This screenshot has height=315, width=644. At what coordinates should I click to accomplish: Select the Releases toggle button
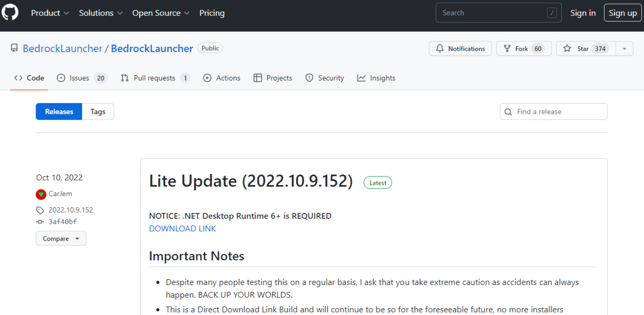[59, 112]
